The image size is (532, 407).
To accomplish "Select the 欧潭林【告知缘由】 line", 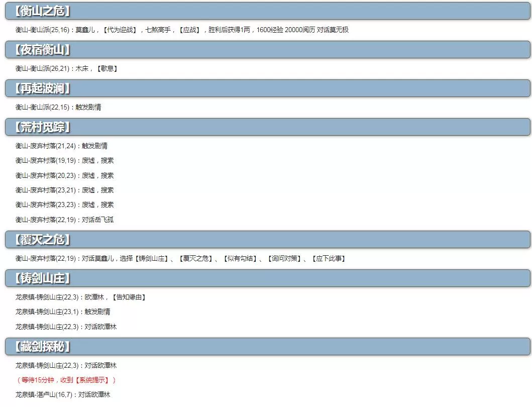I will [x=80, y=297].
